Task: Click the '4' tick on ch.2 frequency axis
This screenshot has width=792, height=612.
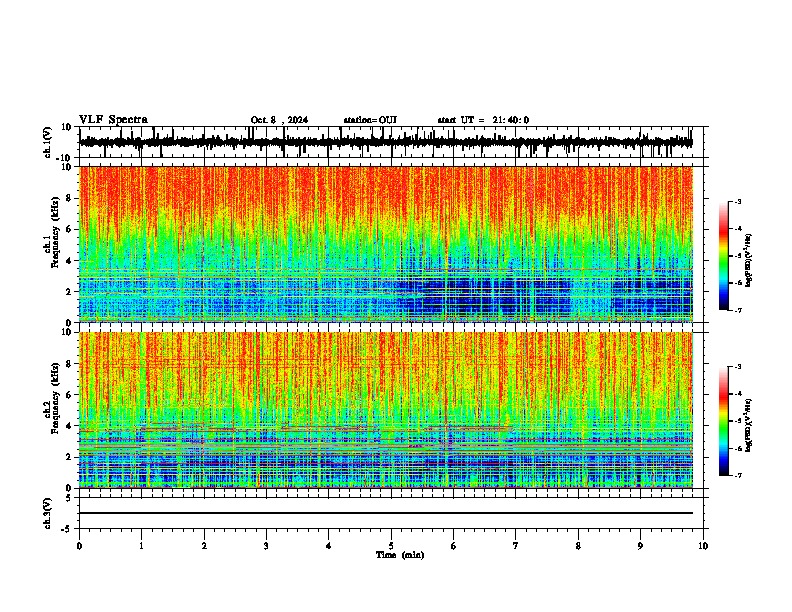Action: tap(69, 426)
